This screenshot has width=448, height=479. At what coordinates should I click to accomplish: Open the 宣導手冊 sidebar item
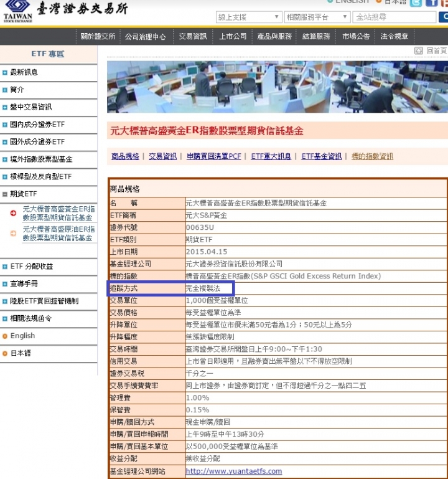[24, 284]
